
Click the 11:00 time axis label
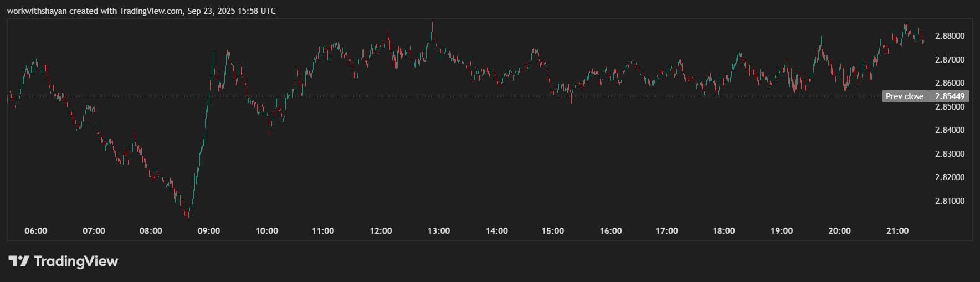pos(323,231)
